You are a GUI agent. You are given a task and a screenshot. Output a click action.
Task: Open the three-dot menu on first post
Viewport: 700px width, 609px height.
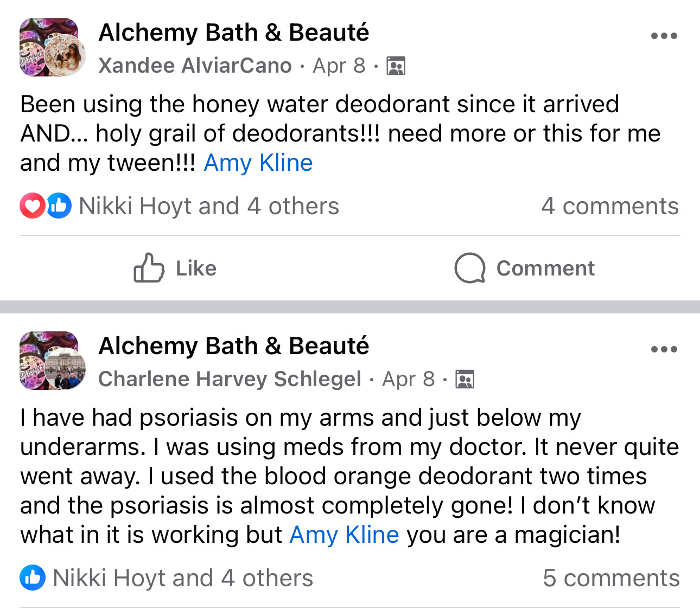pyautogui.click(x=665, y=35)
